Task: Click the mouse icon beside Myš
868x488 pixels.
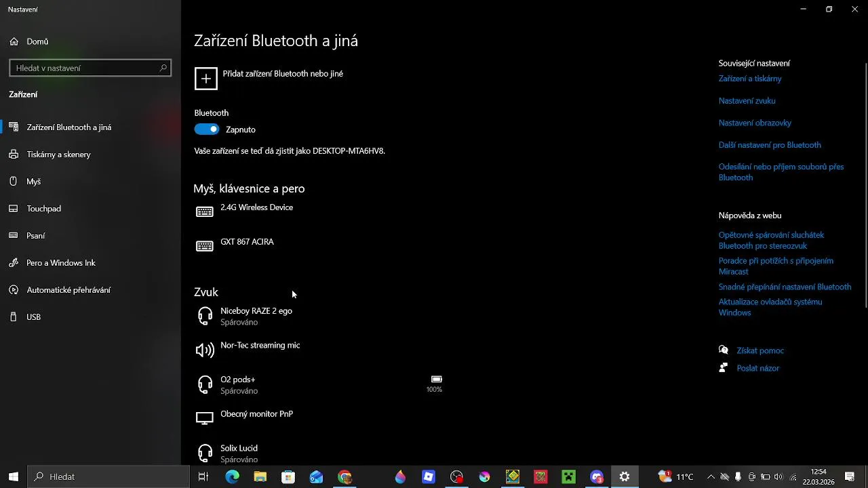Action: click(14, 182)
